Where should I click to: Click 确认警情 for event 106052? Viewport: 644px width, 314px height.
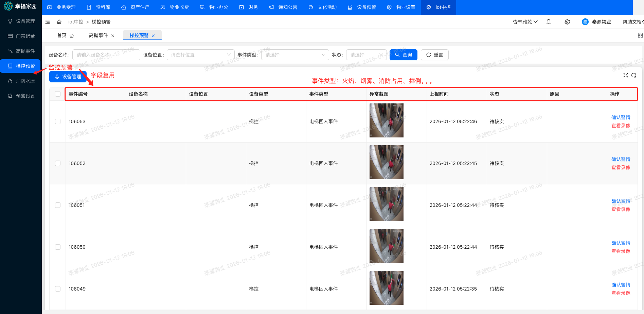(621, 159)
